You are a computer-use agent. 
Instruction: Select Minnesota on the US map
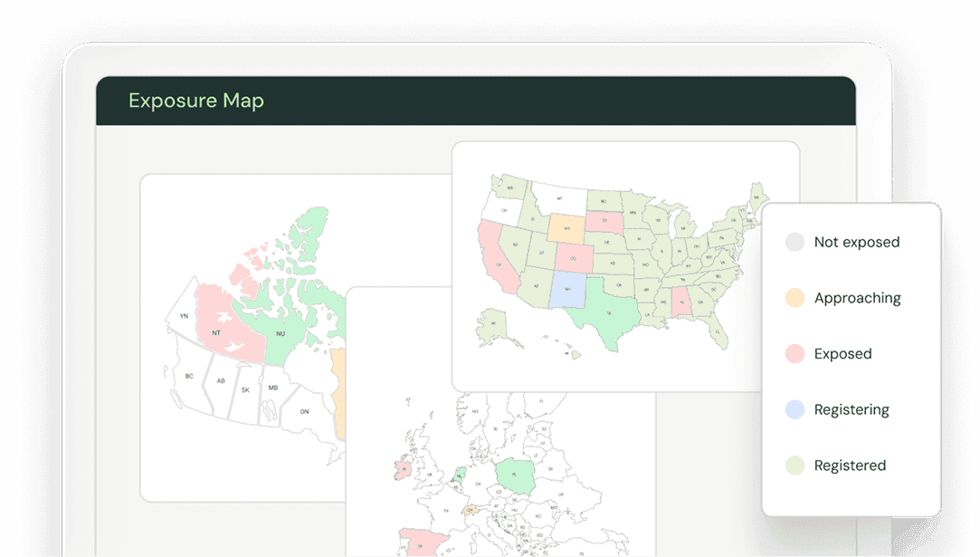633,212
